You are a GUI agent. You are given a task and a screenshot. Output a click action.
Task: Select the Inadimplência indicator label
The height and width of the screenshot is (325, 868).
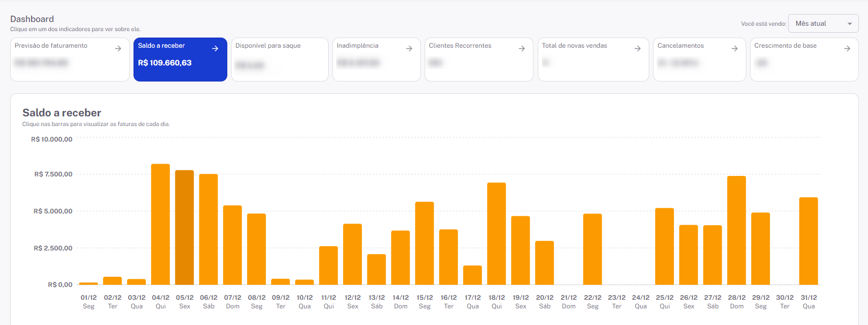coord(358,46)
